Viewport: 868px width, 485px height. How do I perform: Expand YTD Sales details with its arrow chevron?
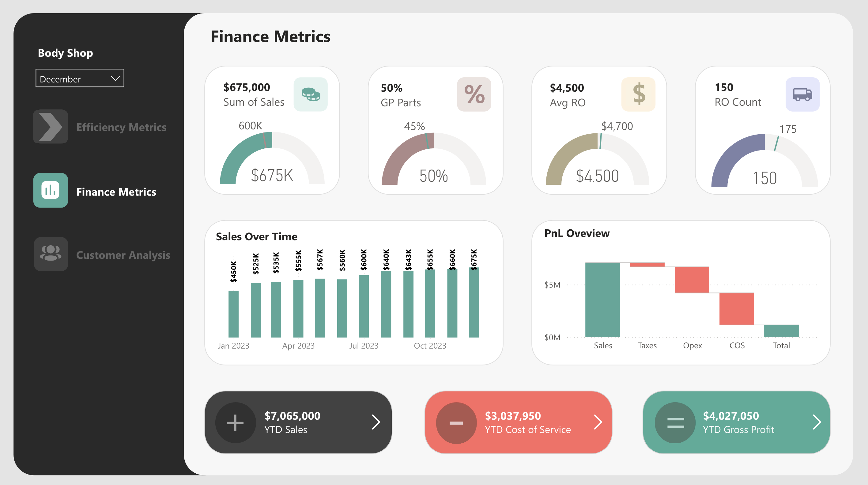[376, 422]
